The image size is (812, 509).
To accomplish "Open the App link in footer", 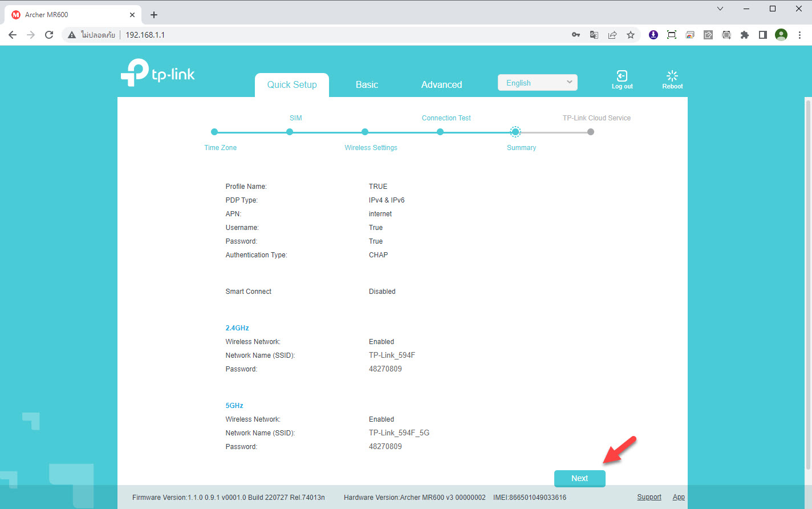I will 679,497.
